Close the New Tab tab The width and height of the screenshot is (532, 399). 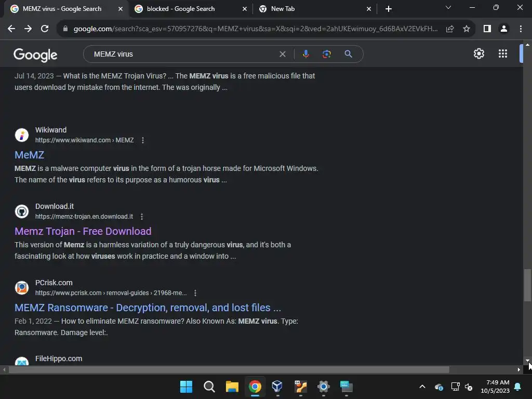[369, 9]
